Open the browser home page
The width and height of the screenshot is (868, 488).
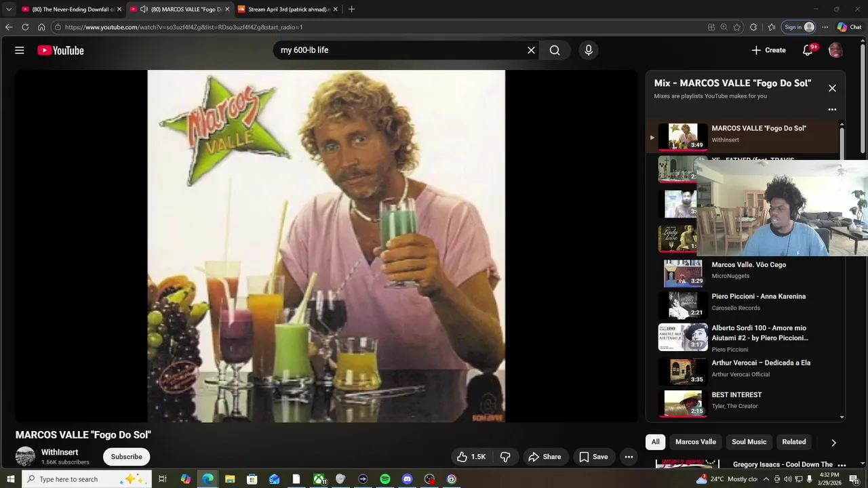coord(41,27)
